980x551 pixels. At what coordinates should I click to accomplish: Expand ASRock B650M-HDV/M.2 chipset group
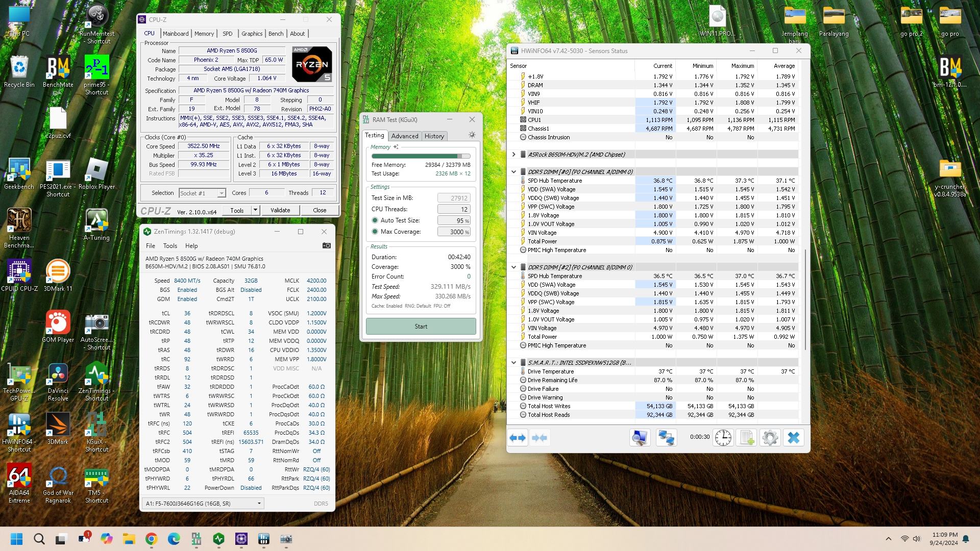tap(513, 155)
